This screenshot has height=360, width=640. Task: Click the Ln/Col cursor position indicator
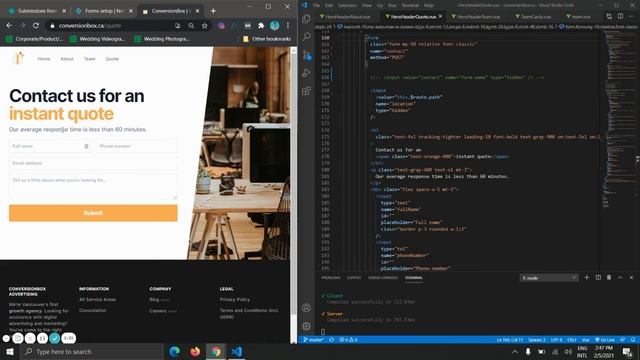[x=510, y=340]
